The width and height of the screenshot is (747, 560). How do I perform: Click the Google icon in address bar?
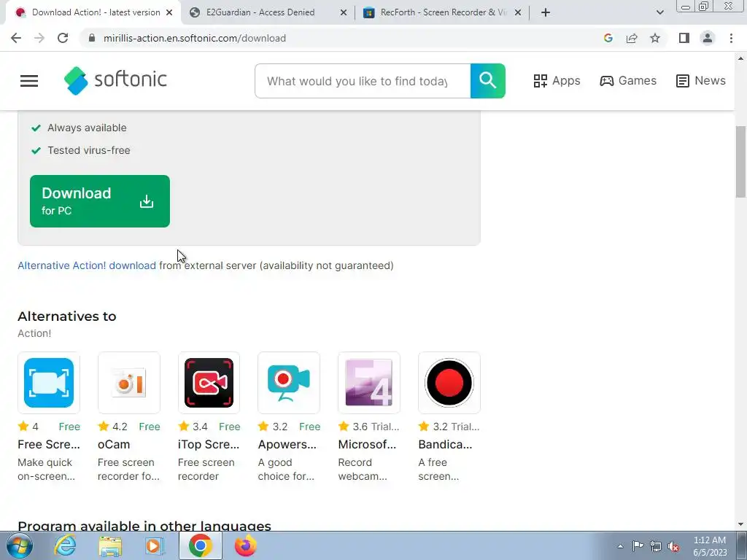coord(608,38)
